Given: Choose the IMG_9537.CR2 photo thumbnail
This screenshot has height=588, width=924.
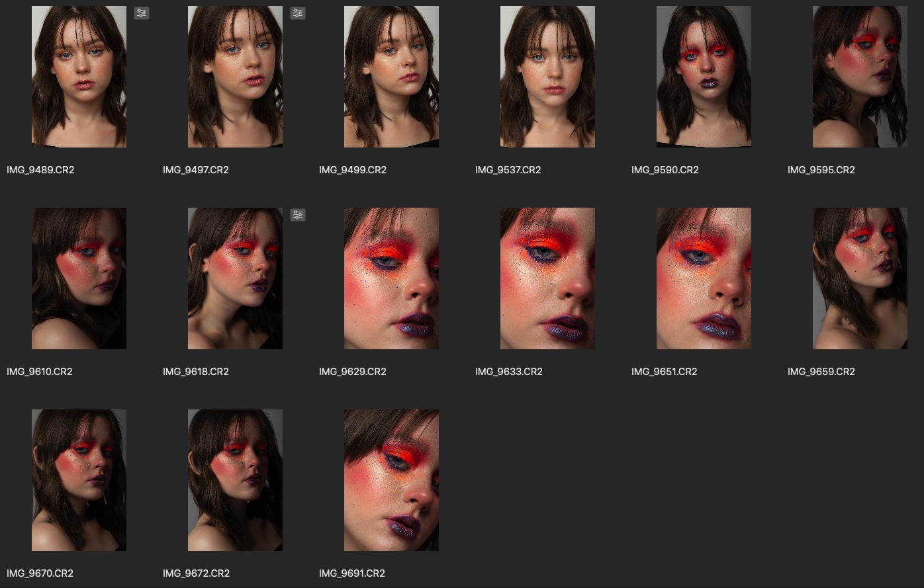Looking at the screenshot, I should [547, 77].
